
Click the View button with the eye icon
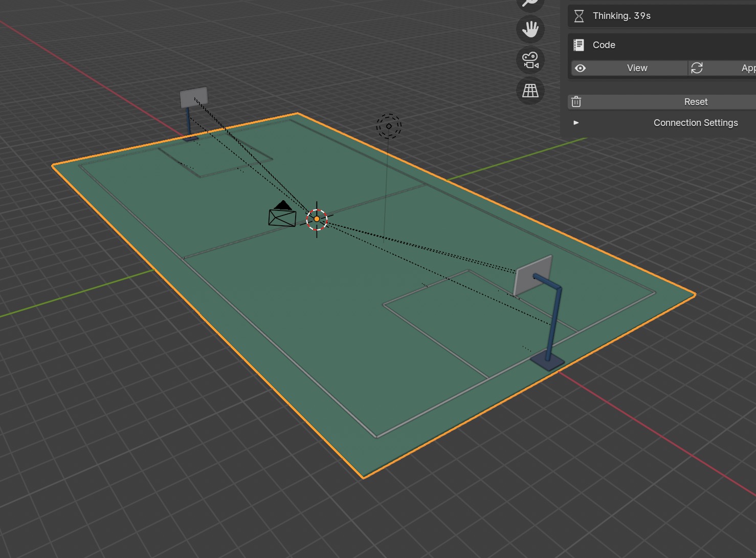tap(629, 68)
